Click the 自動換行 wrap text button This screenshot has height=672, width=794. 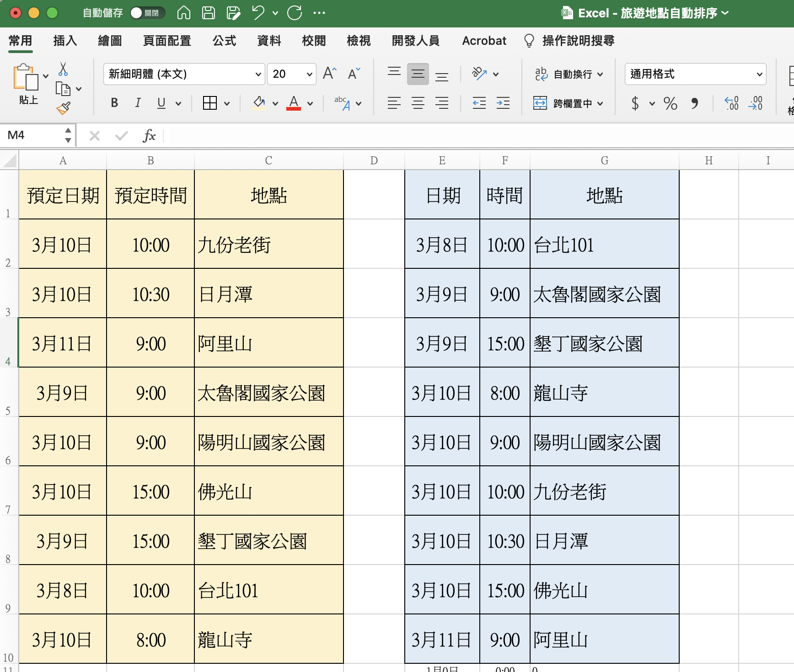[569, 74]
